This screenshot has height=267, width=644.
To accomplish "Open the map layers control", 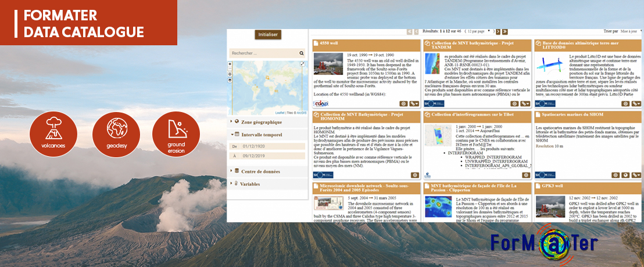I will tap(230, 80).
